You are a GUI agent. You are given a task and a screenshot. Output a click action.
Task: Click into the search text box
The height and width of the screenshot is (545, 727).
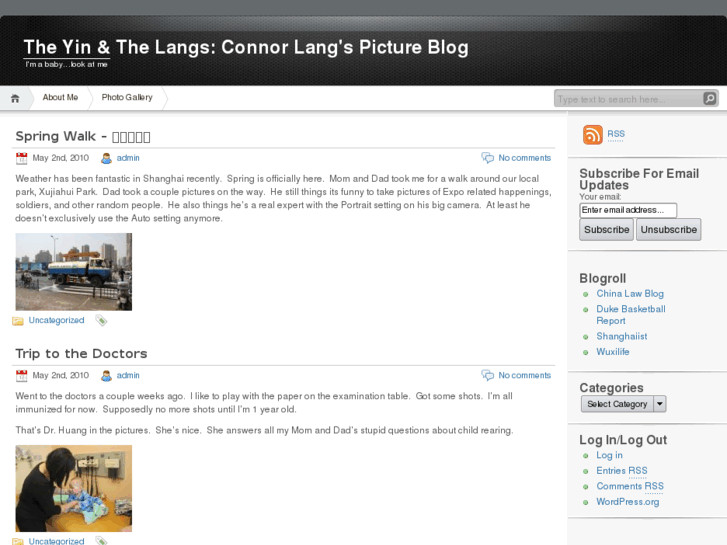pos(628,99)
